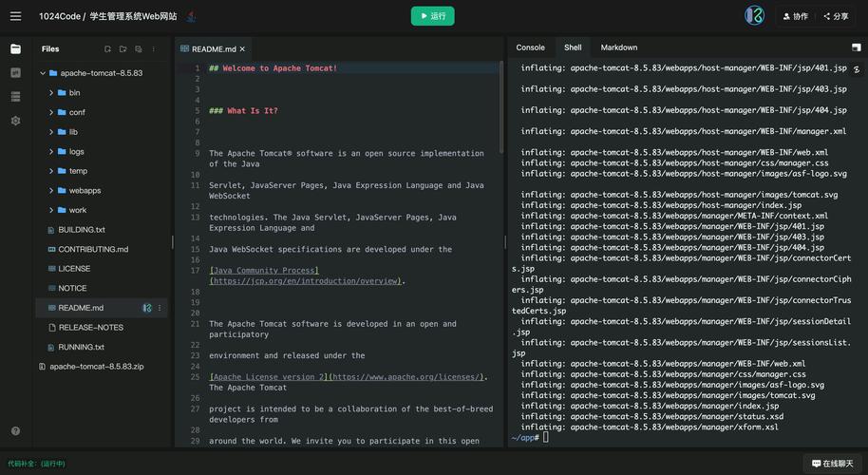Open apache-tomcat-8.5.83.zip in file tree
Screen dimensions: 868x475
point(96,367)
